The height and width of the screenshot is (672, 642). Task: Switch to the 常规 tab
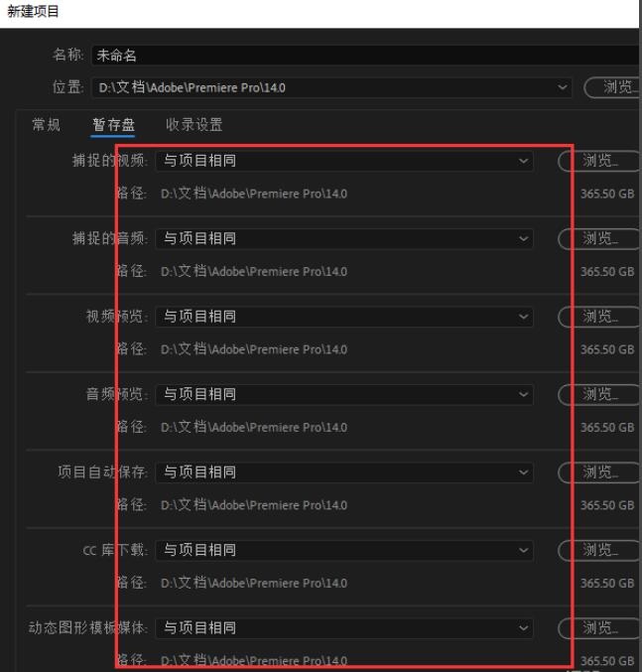point(46,125)
